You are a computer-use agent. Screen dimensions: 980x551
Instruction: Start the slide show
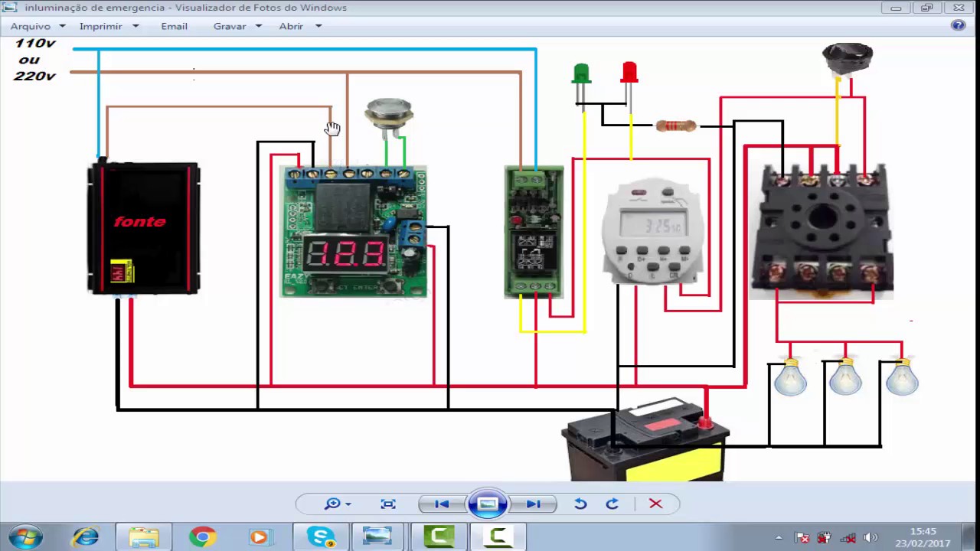(x=488, y=504)
